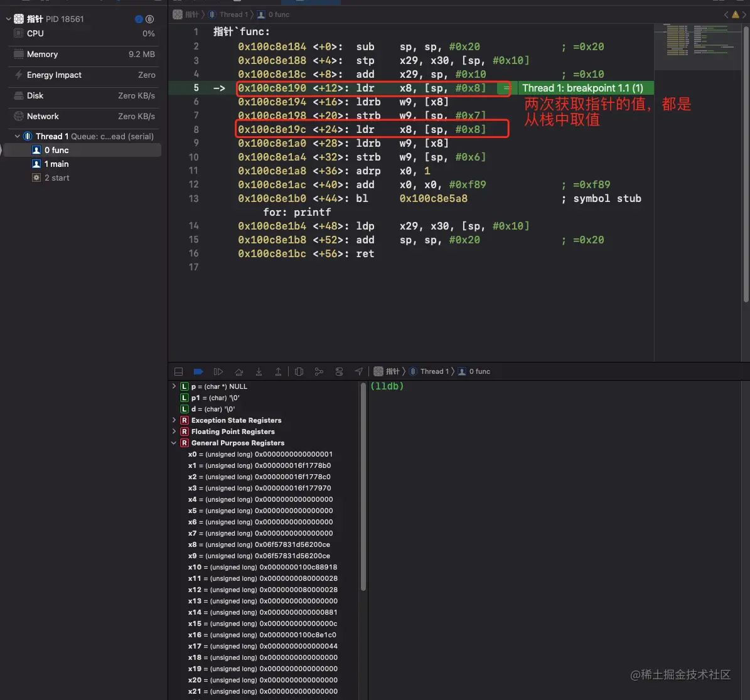
Task: Collapse the General Purpose Registers group
Action: 174,443
